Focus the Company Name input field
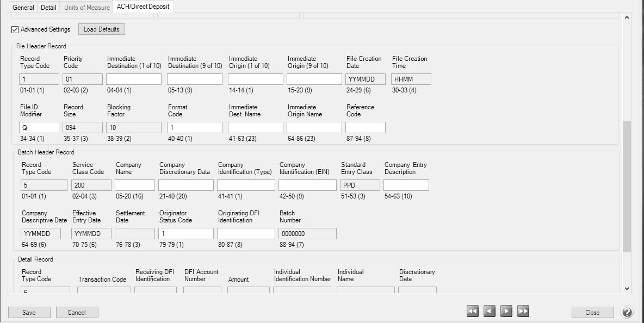This screenshot has height=323, width=644. (135, 185)
